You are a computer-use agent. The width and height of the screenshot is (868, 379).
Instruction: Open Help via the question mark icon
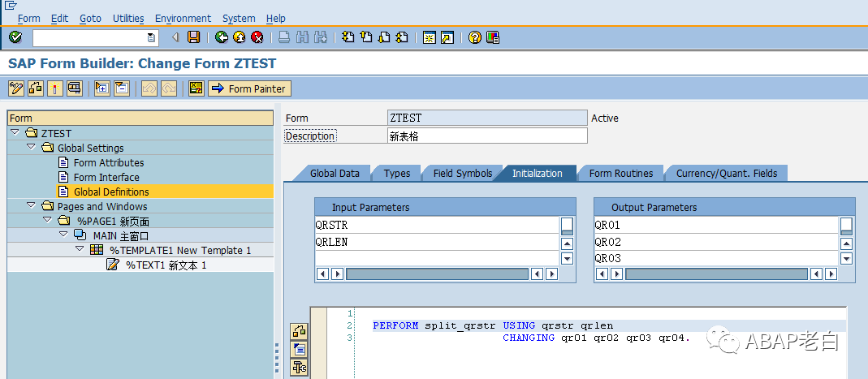pyautogui.click(x=474, y=37)
